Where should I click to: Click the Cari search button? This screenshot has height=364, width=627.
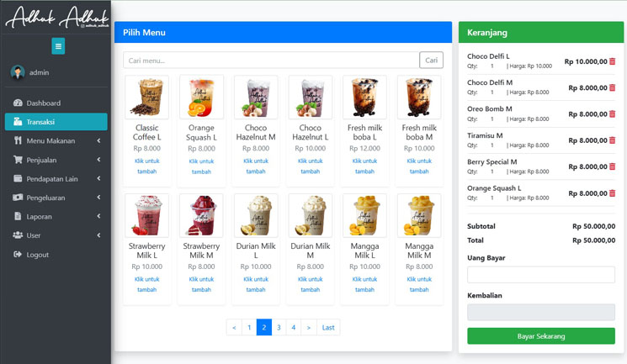pos(431,61)
